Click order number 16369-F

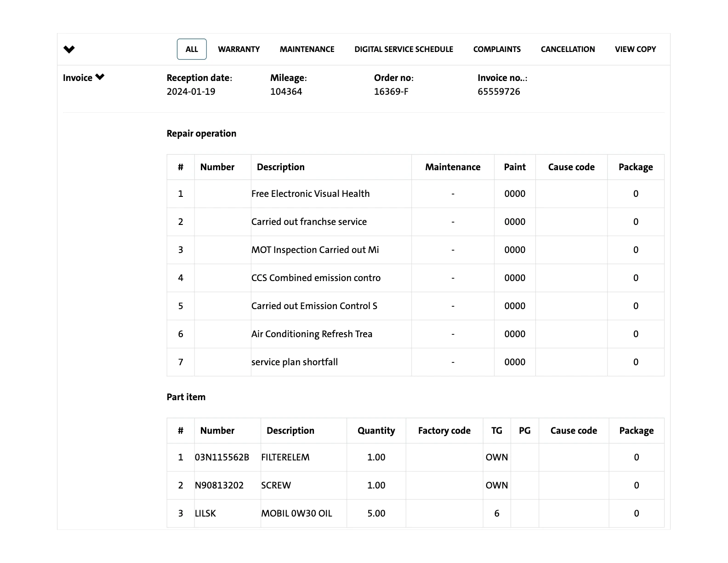coord(391,92)
